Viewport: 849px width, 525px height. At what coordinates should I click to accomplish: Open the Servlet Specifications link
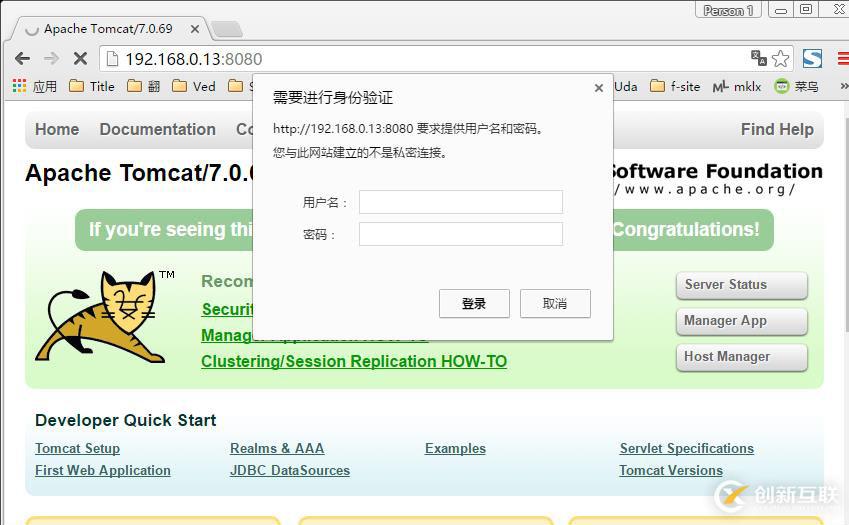tap(687, 448)
